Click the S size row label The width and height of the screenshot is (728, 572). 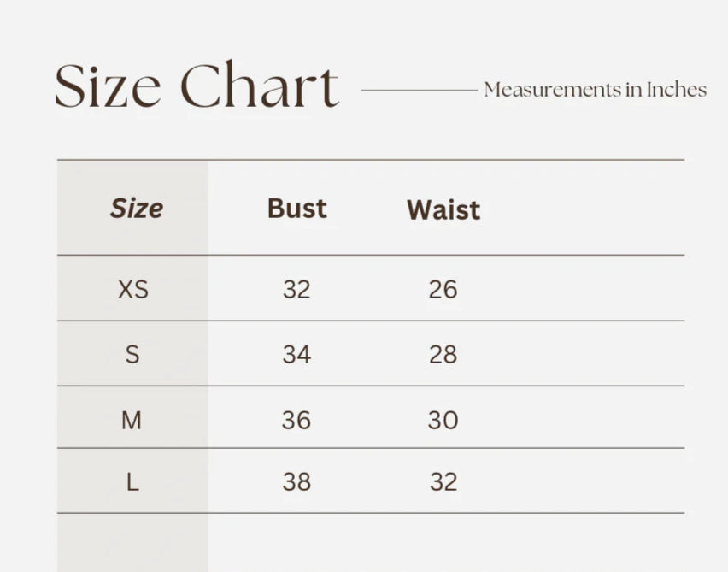pos(132,355)
